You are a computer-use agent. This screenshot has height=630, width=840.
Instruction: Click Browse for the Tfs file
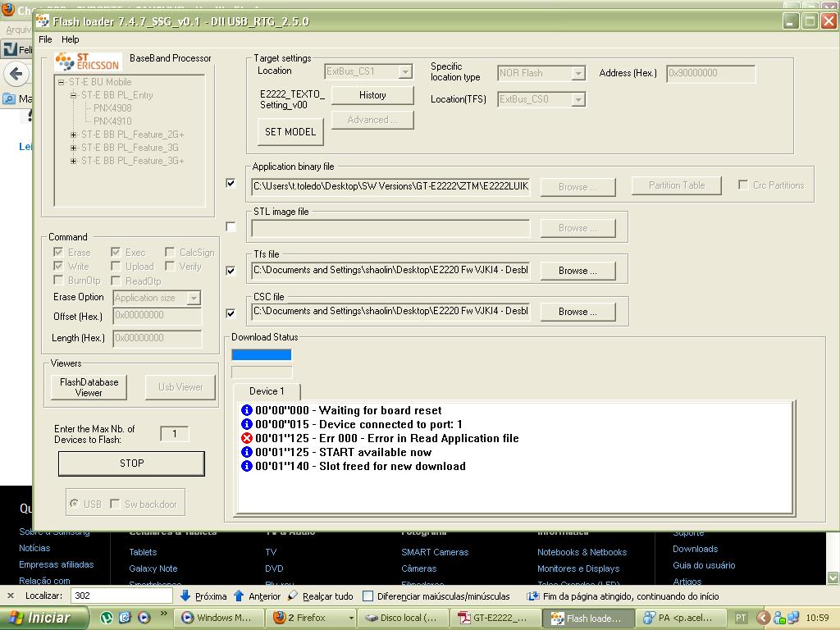coord(577,271)
